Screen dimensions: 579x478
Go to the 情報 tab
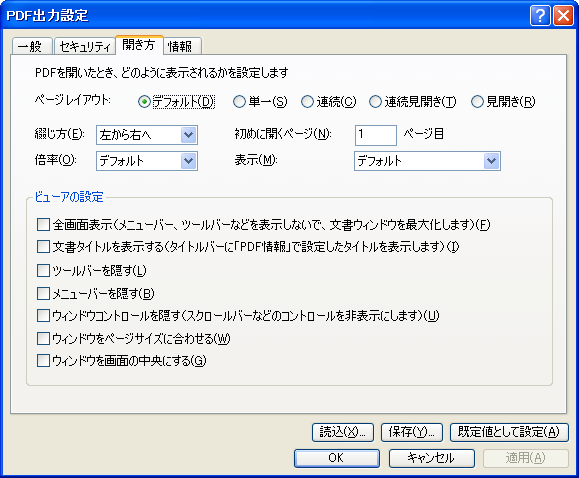point(182,46)
